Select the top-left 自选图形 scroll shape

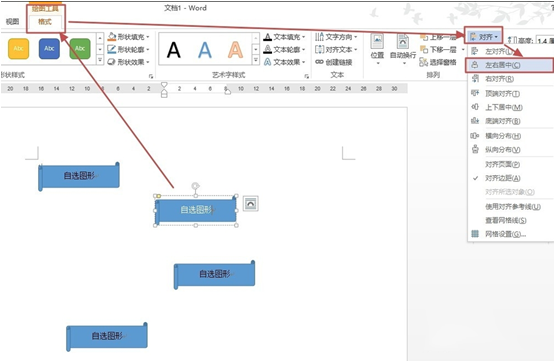[x=79, y=176]
